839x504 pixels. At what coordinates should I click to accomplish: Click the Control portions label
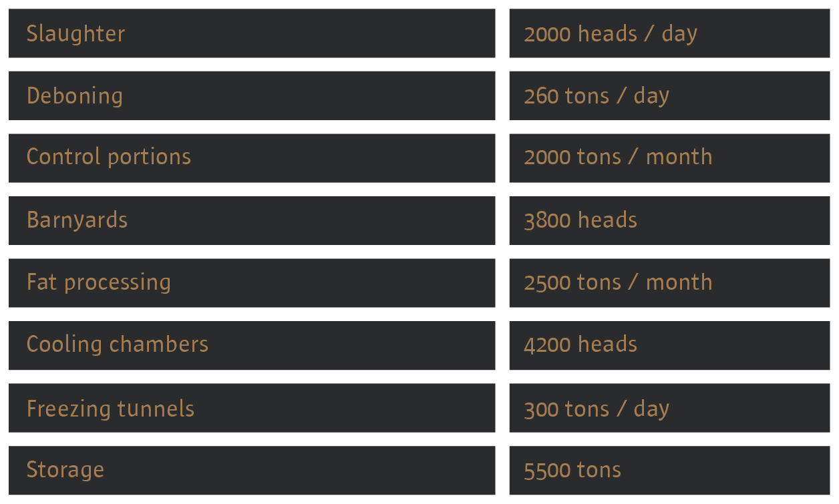point(108,157)
